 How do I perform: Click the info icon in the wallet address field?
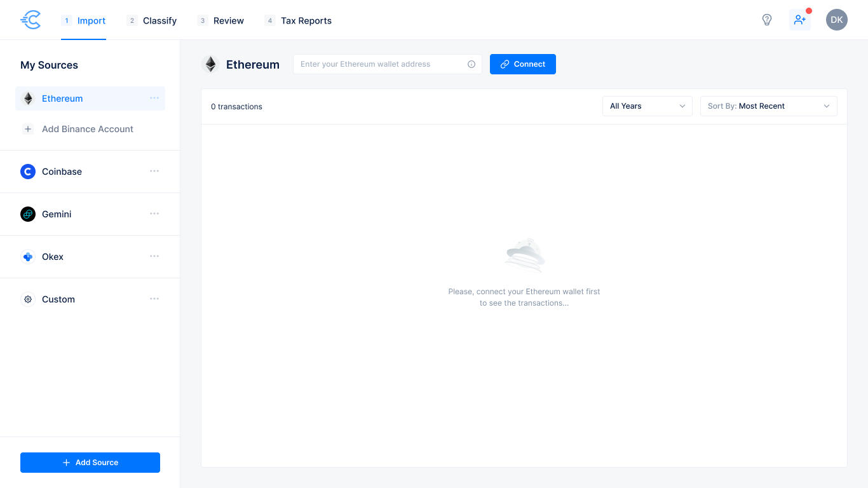[x=471, y=64]
